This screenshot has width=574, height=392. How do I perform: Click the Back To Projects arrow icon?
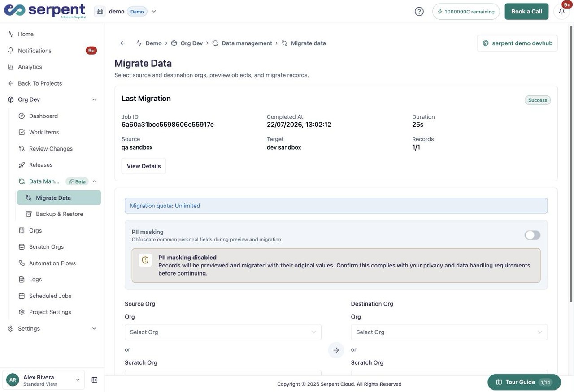tap(11, 83)
